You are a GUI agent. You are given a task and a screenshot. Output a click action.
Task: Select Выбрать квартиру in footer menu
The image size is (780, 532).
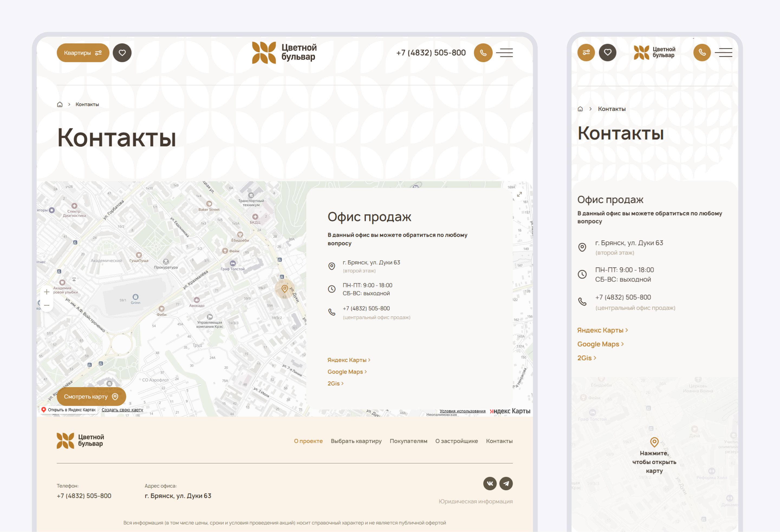point(356,441)
